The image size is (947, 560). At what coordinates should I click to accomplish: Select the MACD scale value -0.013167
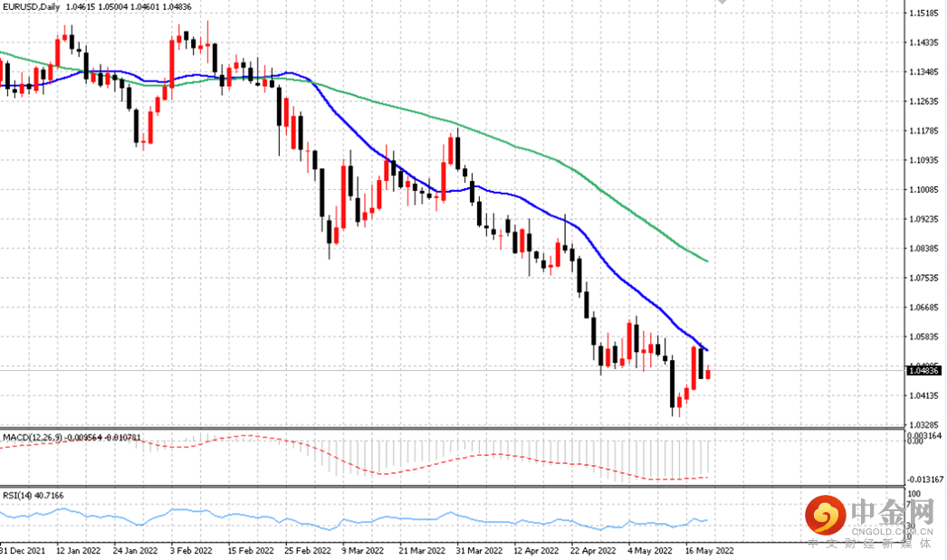coord(924,479)
